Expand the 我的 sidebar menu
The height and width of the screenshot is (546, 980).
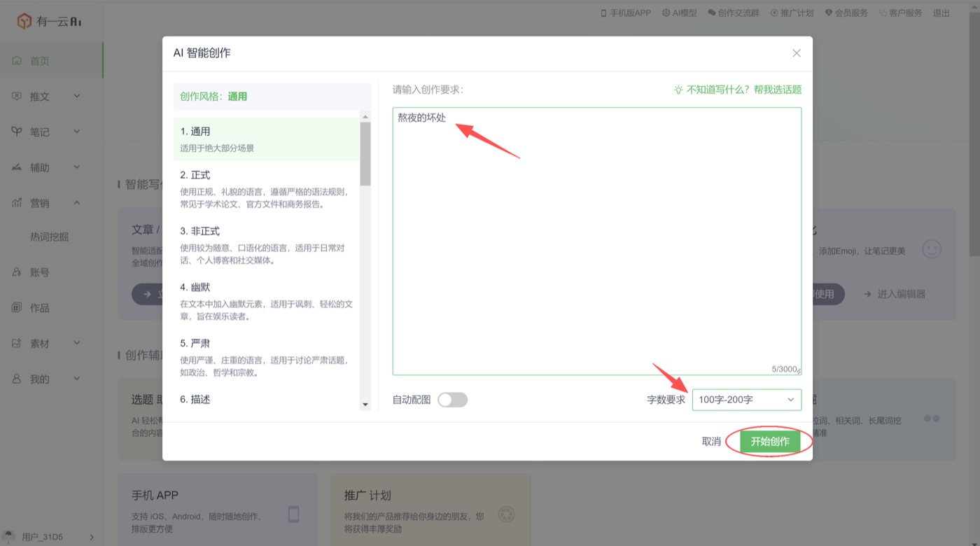click(77, 379)
